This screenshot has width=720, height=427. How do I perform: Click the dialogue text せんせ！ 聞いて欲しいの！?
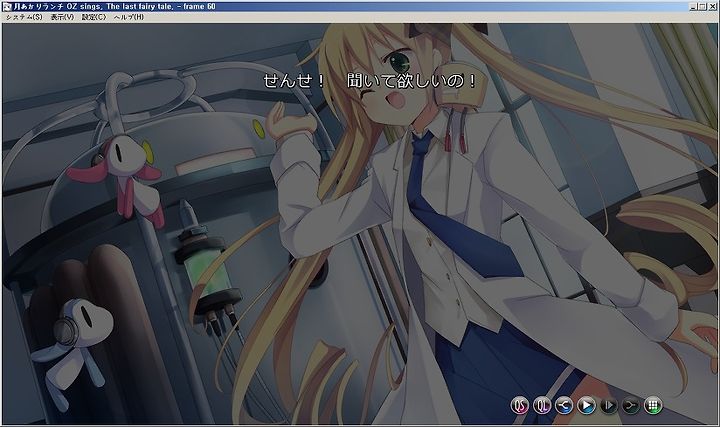tap(370, 81)
